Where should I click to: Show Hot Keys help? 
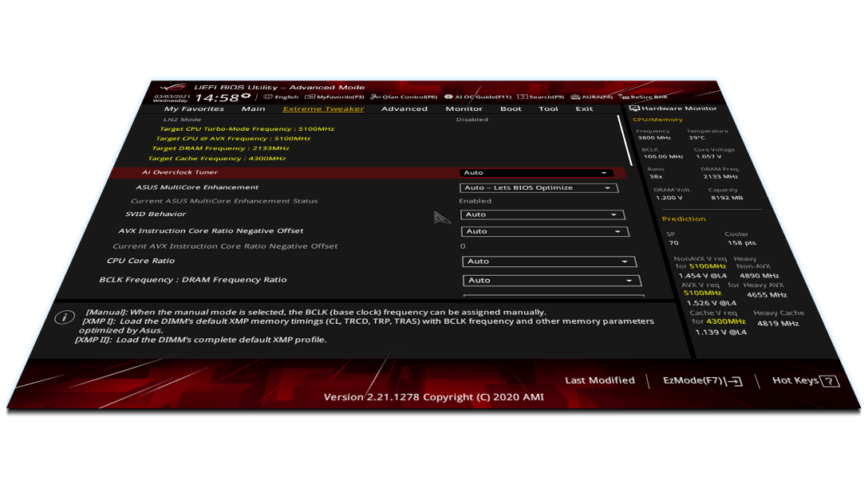tap(806, 380)
